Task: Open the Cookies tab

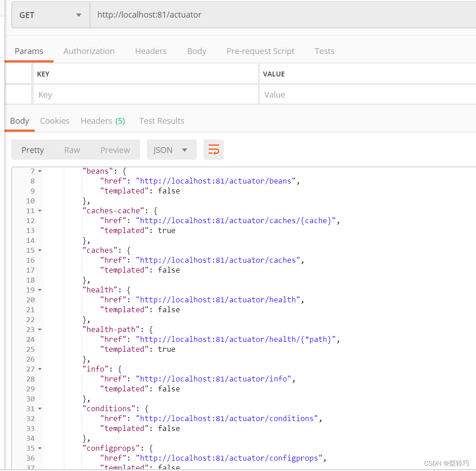Action: click(x=54, y=121)
